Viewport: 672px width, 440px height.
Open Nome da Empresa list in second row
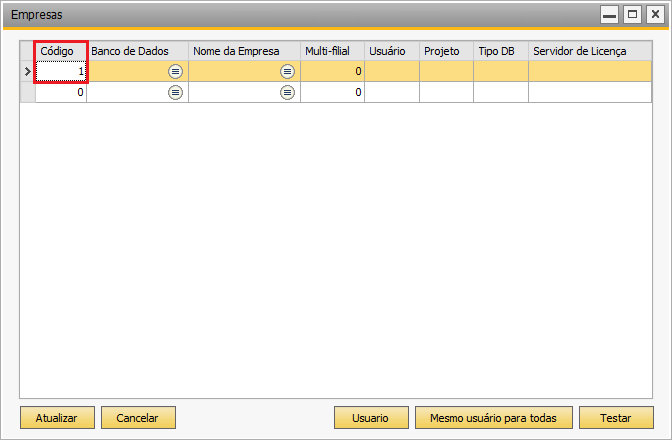tap(287, 92)
